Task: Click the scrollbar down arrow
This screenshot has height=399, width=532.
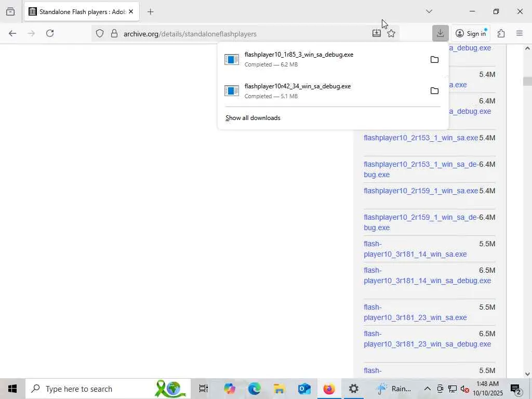Action: (x=527, y=374)
